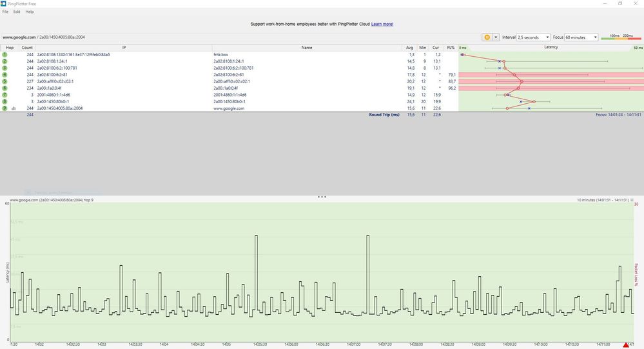644x349 pixels.
Task: Click the hop 9 green badge
Action: [5, 108]
